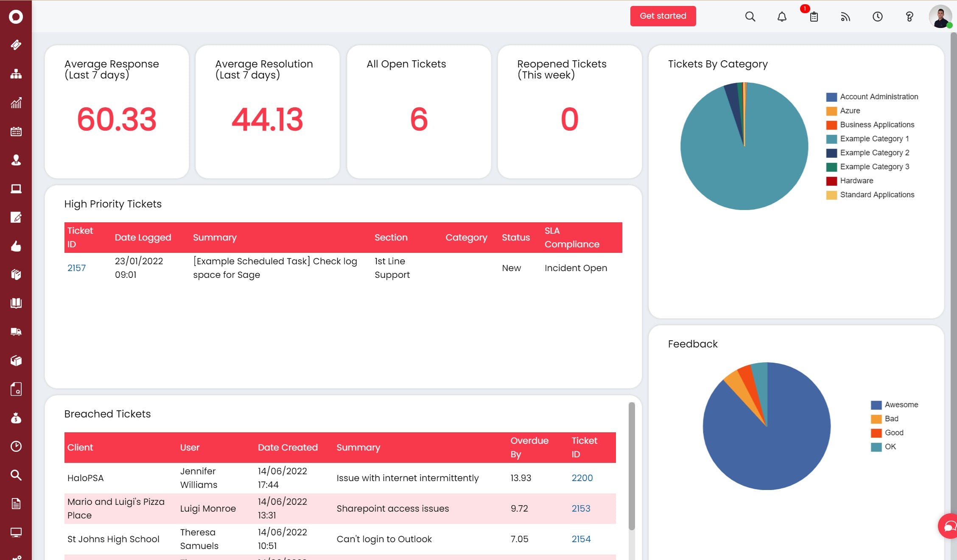Open breached ticket 2200 link
The width and height of the screenshot is (957, 560).
[582, 478]
